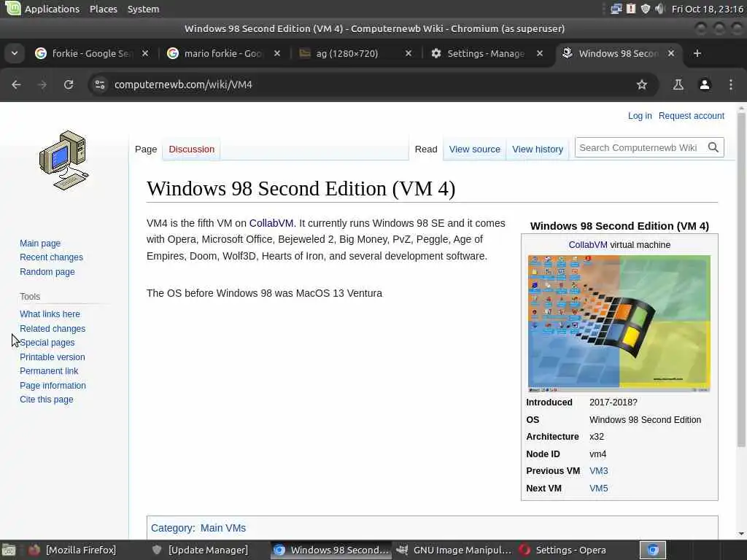Click Category: link at page bottom
Viewport: 747px width, 560px height.
click(x=172, y=528)
